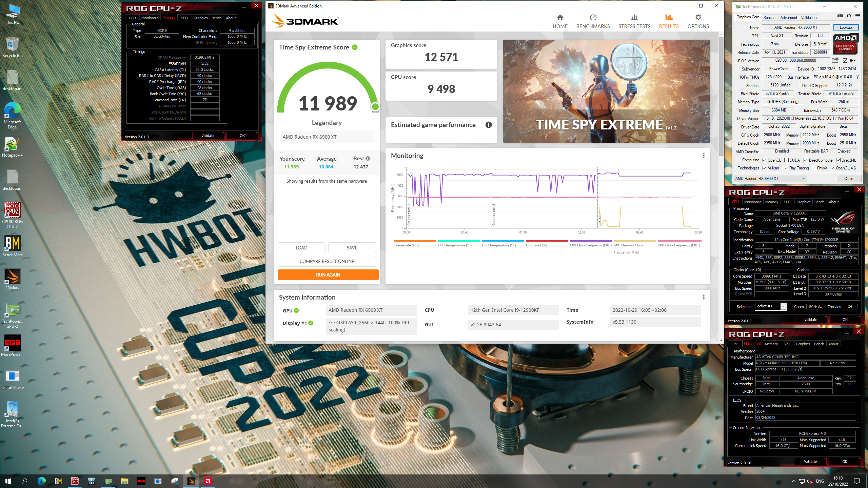Image resolution: width=868 pixels, height=488 pixels.
Task: Switch to Advanced tab in GPU-Z
Action: pyautogui.click(x=788, y=18)
